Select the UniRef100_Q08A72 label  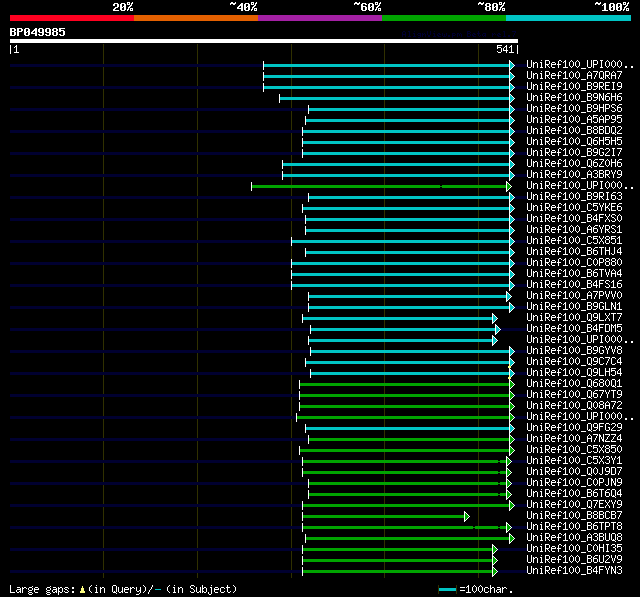(574, 406)
